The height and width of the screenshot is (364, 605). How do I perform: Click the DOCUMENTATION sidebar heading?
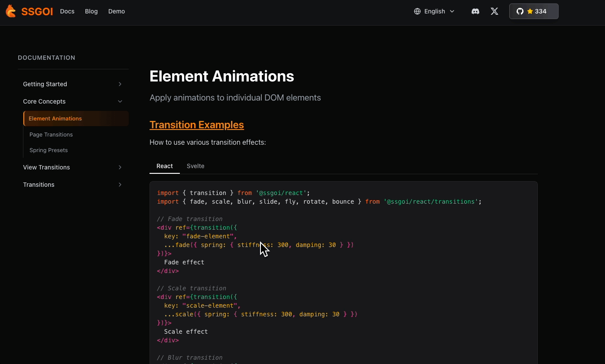click(46, 58)
